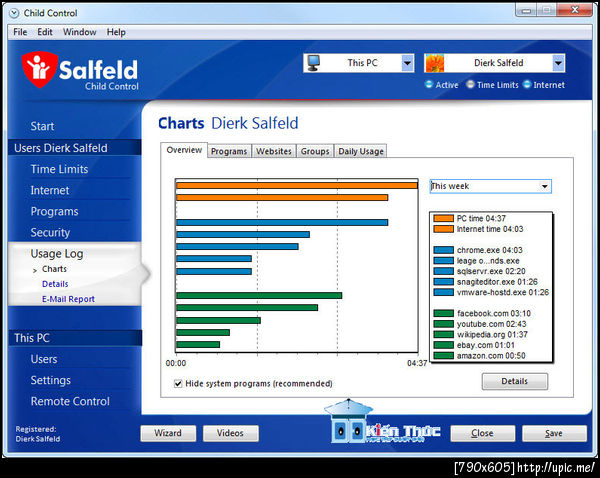600x478 pixels.
Task: Open Usage Log in the sidebar
Action: 57,254
